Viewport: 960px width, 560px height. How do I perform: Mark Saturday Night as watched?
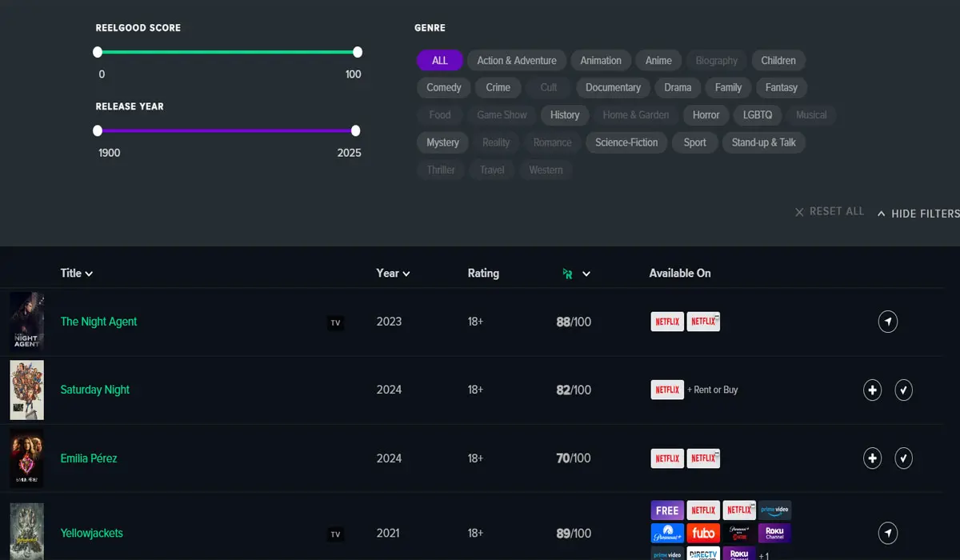click(903, 390)
